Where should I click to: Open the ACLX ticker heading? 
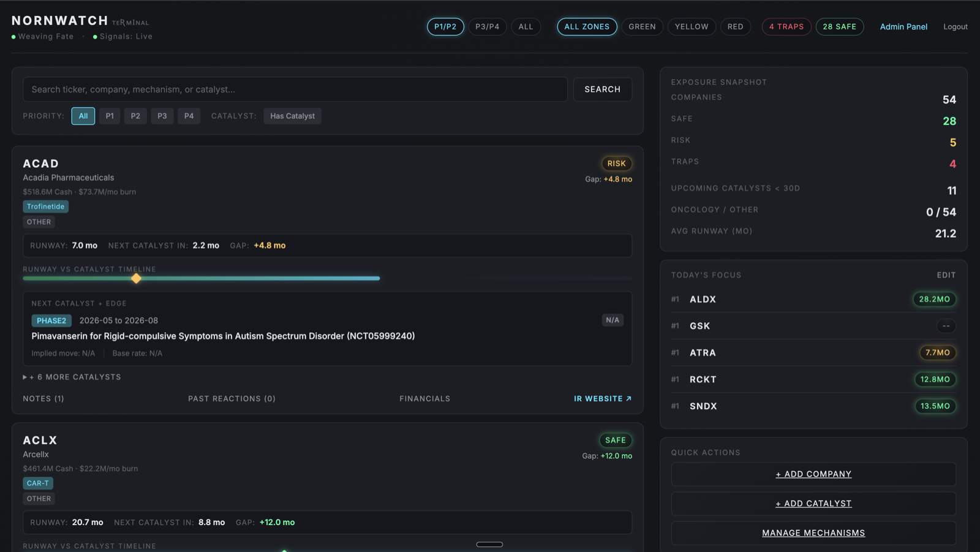click(x=40, y=440)
